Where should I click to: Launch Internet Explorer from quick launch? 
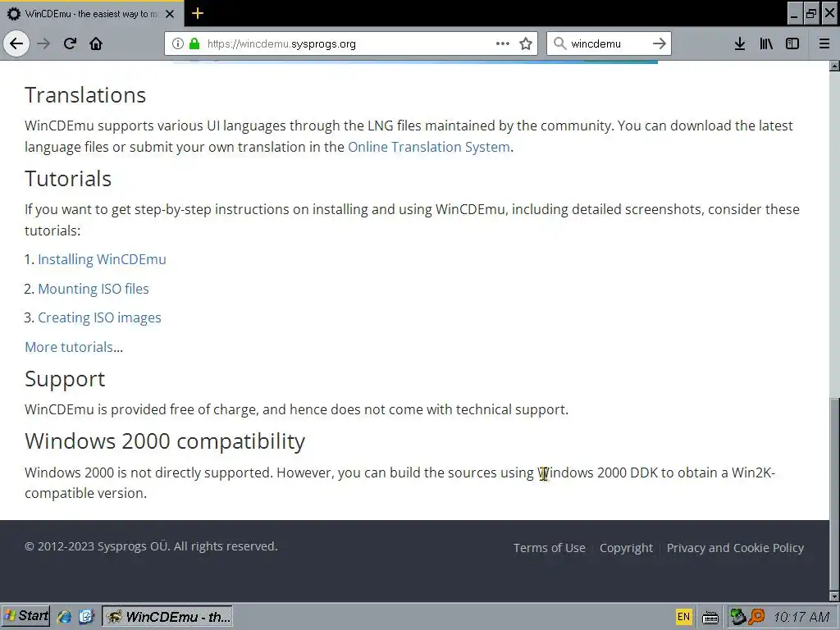point(65,617)
